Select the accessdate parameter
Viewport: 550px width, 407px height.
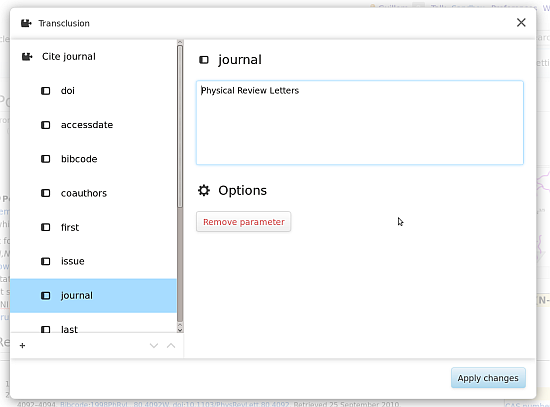click(x=93, y=125)
